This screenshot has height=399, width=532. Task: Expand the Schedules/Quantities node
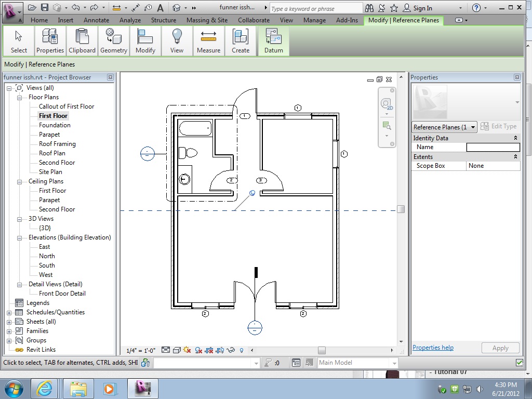coord(9,313)
